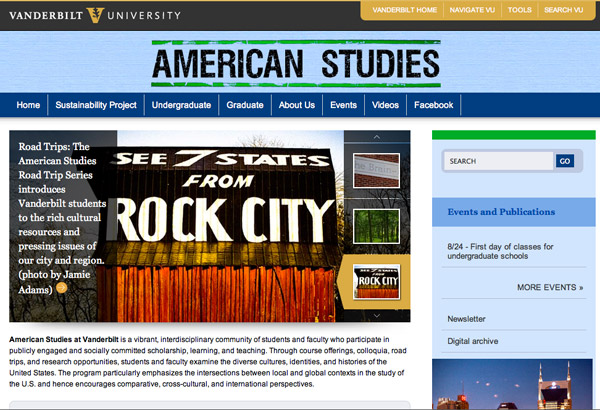The height and width of the screenshot is (410, 600).
Task: Select the green forest slide thumbnail
Action: coord(376,226)
